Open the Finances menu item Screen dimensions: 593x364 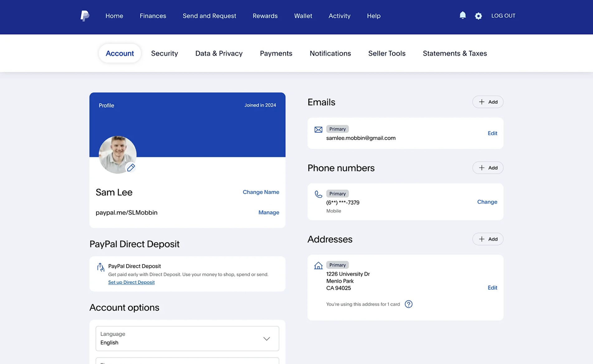point(153,16)
